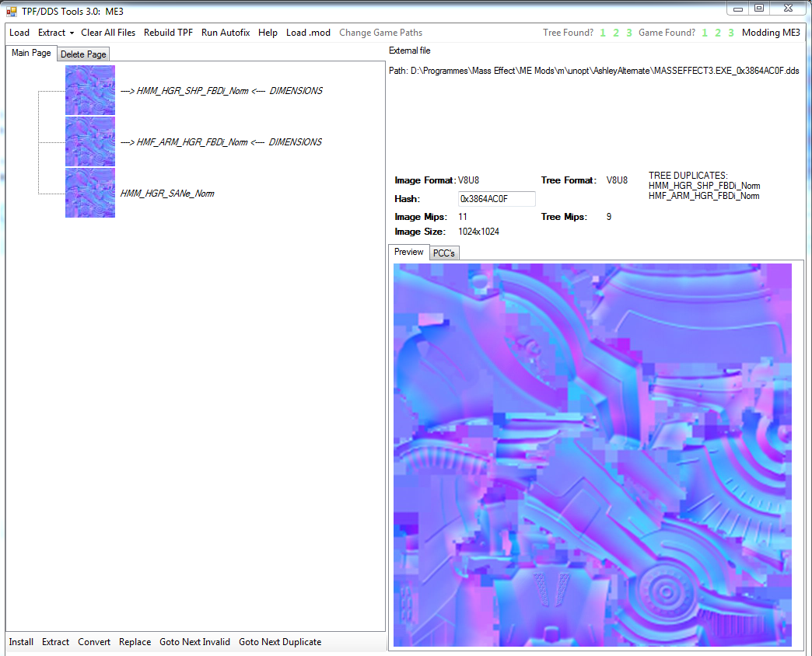812x656 pixels.
Task: Switch to the Delete Page tab
Action: pyautogui.click(x=83, y=54)
